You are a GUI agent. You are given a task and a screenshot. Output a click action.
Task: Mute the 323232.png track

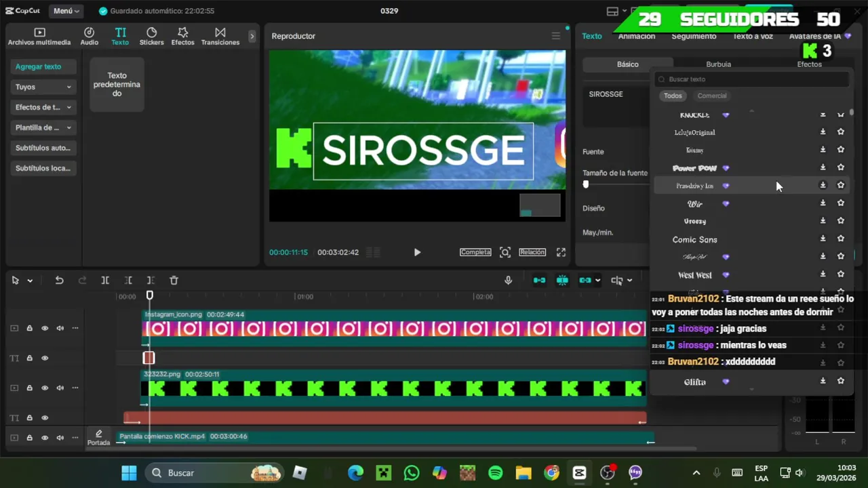point(60,388)
